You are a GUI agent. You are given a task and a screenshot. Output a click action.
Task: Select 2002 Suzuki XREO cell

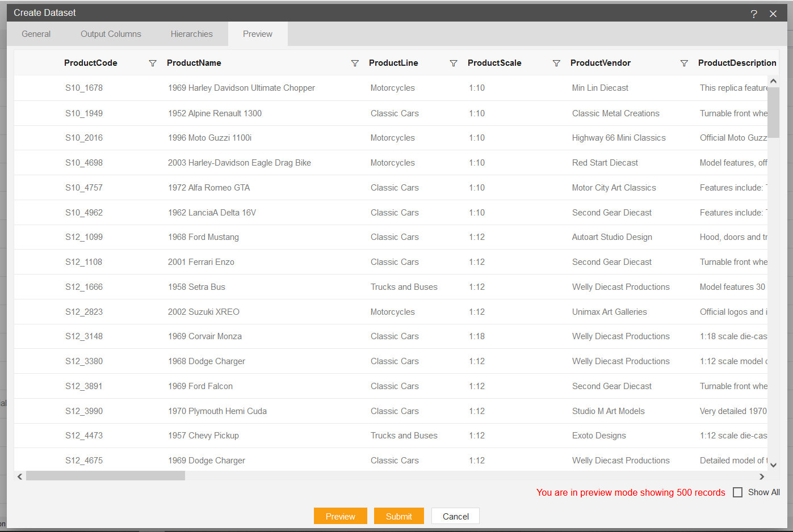pyautogui.click(x=204, y=312)
